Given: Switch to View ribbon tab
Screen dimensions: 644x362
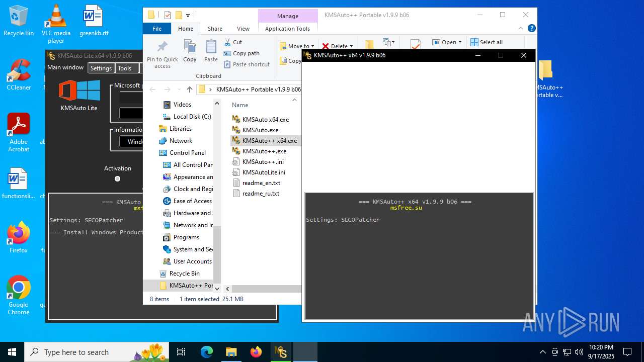Looking at the screenshot, I should 243,29.
